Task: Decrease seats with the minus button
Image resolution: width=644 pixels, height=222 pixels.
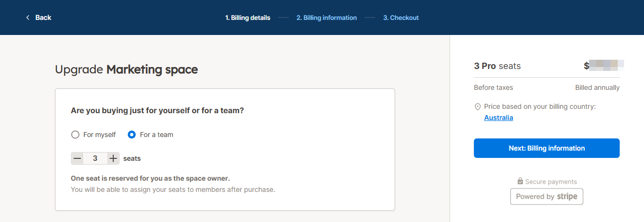Action: [77, 158]
